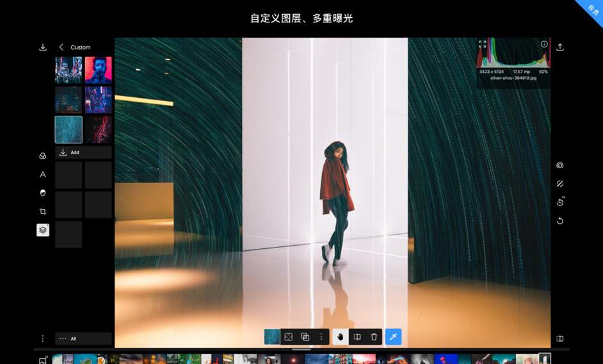The height and width of the screenshot is (364, 603).
Task: Click the Add overlay button
Action: [83, 152]
